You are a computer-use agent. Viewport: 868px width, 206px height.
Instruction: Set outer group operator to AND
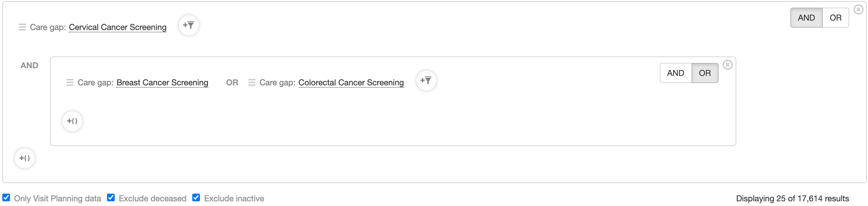click(x=806, y=18)
